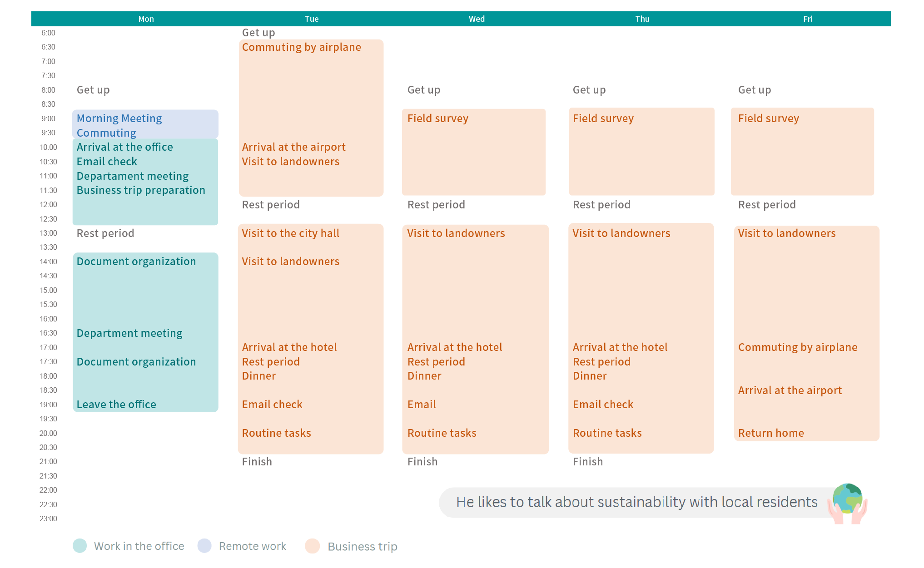The height and width of the screenshot is (568, 924).
Task: Click Monday's Rest period label
Action: [x=105, y=233]
